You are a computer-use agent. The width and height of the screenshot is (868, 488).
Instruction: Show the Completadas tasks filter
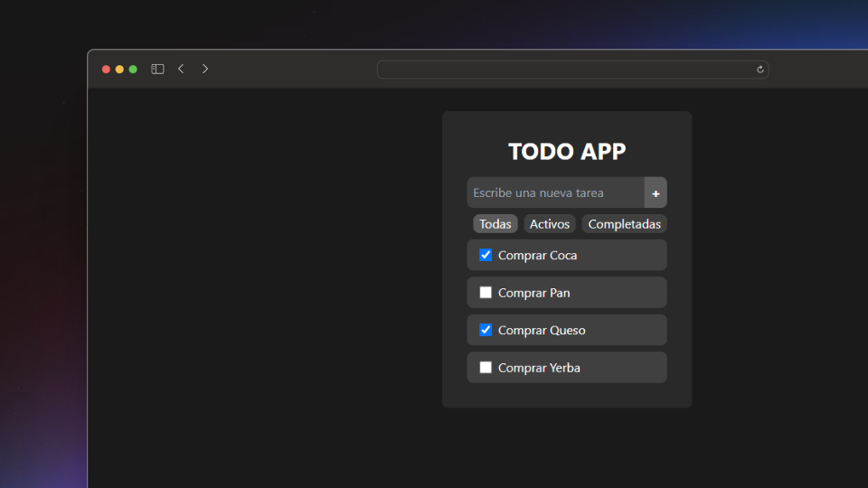(625, 224)
